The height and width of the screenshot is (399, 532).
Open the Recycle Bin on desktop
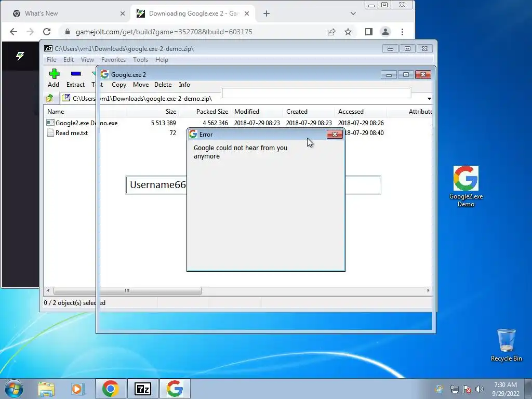(506, 345)
